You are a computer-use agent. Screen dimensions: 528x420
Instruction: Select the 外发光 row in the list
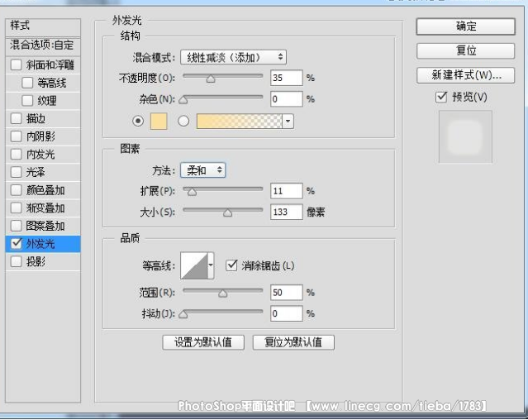point(43,244)
